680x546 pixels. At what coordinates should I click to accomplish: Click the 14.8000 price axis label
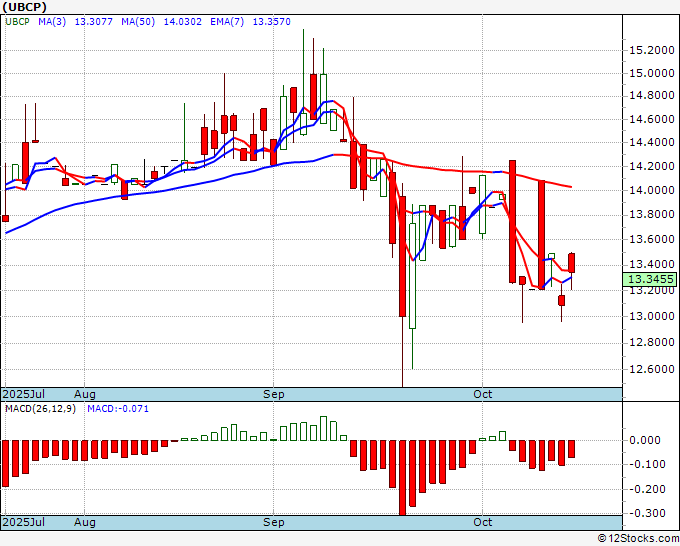[x=652, y=95]
